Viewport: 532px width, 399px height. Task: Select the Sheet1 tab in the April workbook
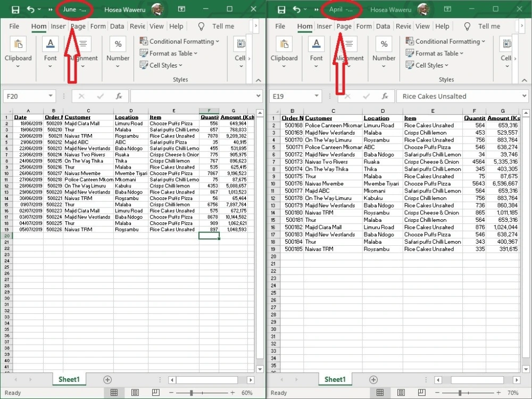tap(335, 379)
